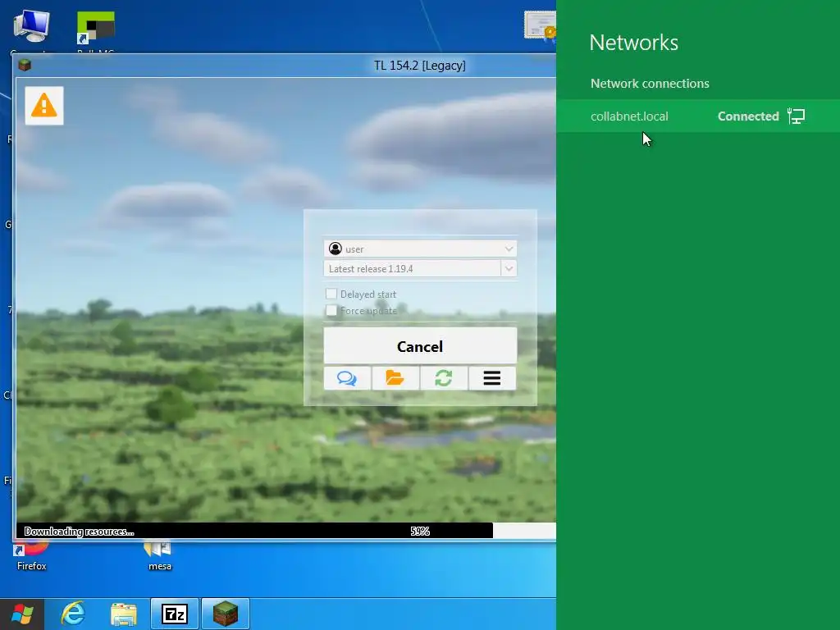Open the green and black desktop shortcut
Screen dimensions: 840x630
pos(95,28)
